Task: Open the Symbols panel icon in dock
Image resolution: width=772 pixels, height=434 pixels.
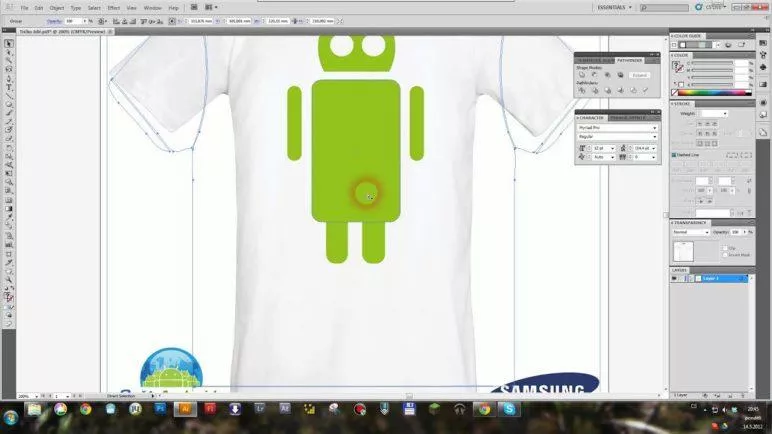Action: click(763, 67)
